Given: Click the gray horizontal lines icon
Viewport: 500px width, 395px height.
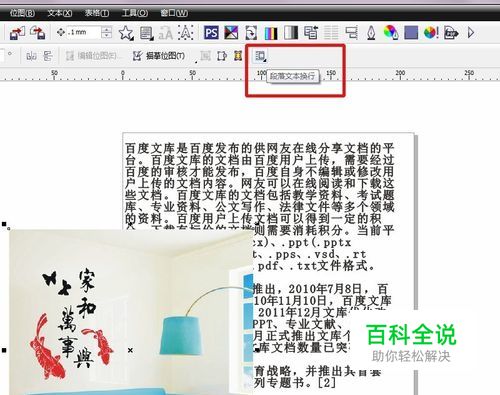Looking at the screenshot, I should (331, 33).
